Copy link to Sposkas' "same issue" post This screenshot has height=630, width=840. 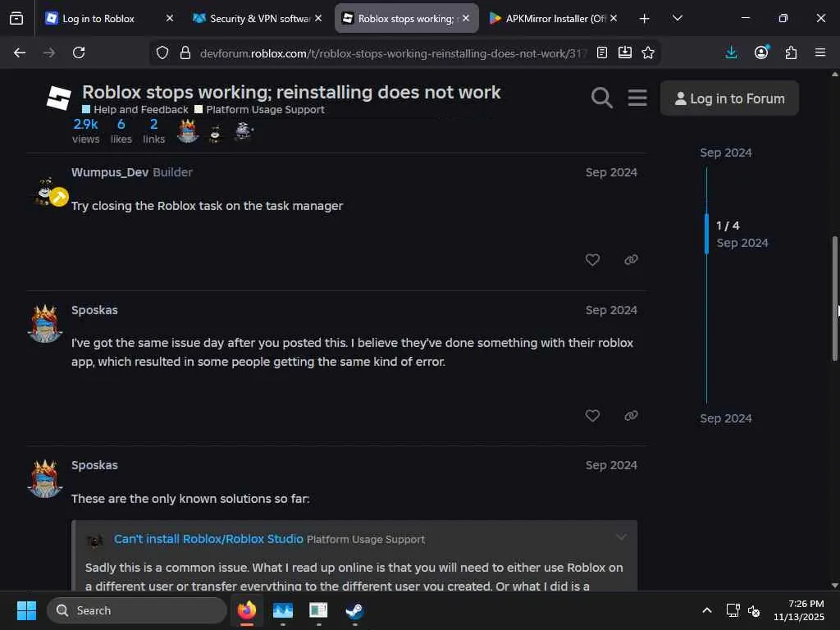coord(631,416)
